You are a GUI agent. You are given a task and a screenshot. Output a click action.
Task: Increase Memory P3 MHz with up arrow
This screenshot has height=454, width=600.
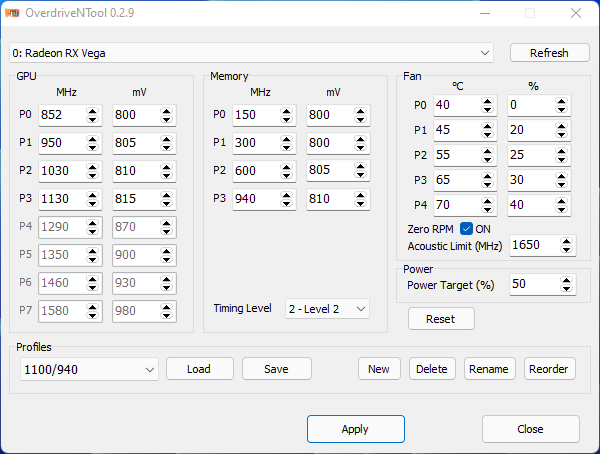click(287, 195)
